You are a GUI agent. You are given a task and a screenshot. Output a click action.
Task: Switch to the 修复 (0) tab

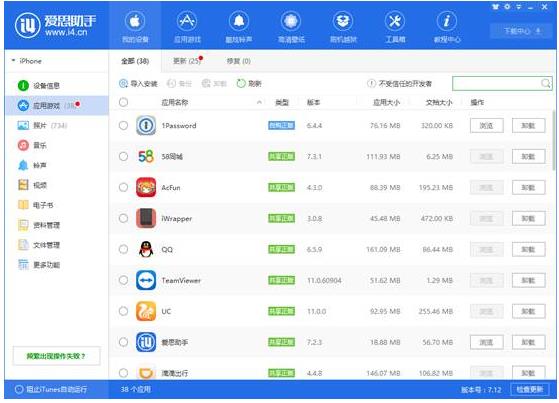click(x=239, y=61)
